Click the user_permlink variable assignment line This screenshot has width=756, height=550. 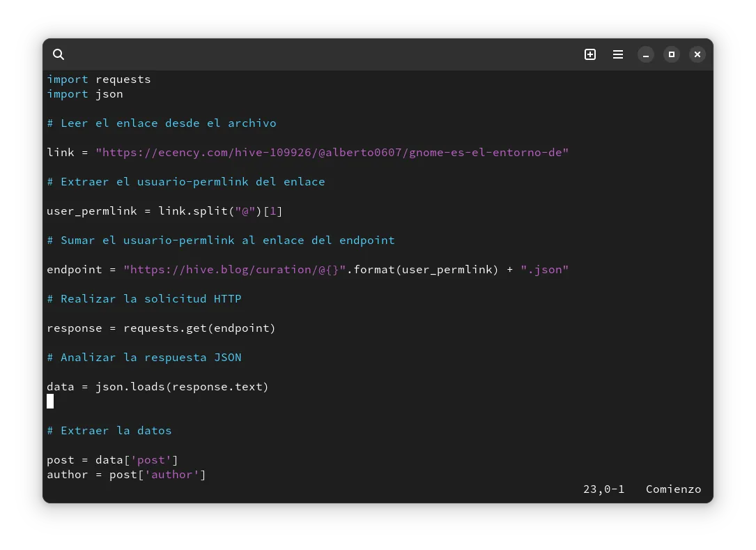coord(164,211)
